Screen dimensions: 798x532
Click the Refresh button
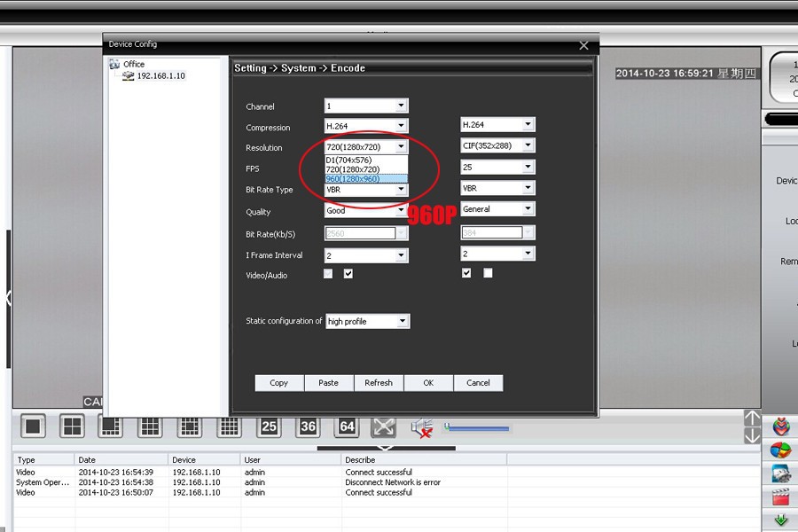click(x=379, y=383)
